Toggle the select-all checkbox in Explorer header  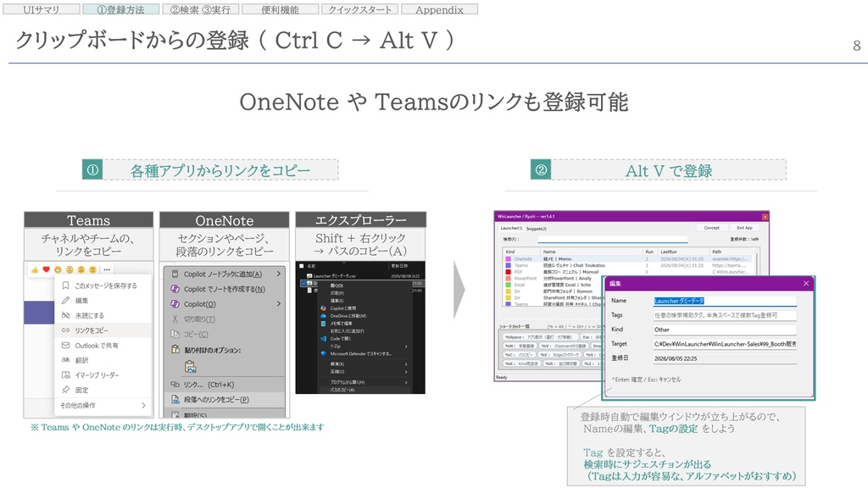click(x=302, y=266)
